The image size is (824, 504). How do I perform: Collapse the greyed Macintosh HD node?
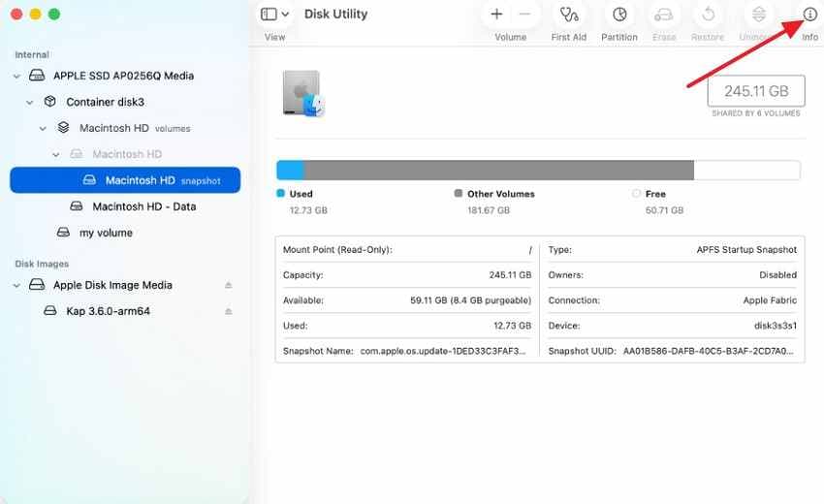56,154
